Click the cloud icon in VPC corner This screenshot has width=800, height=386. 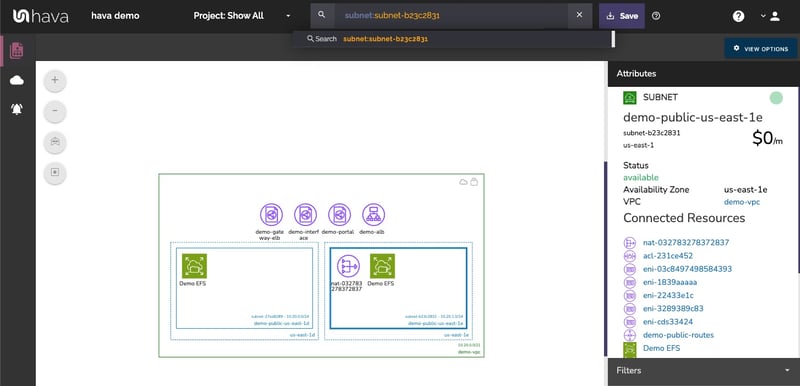464,182
